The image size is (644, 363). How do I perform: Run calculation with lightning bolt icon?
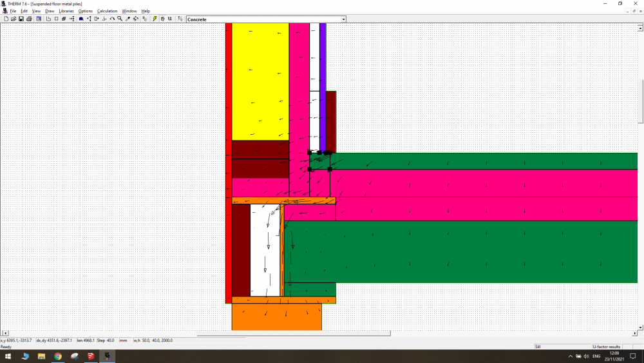click(x=155, y=19)
